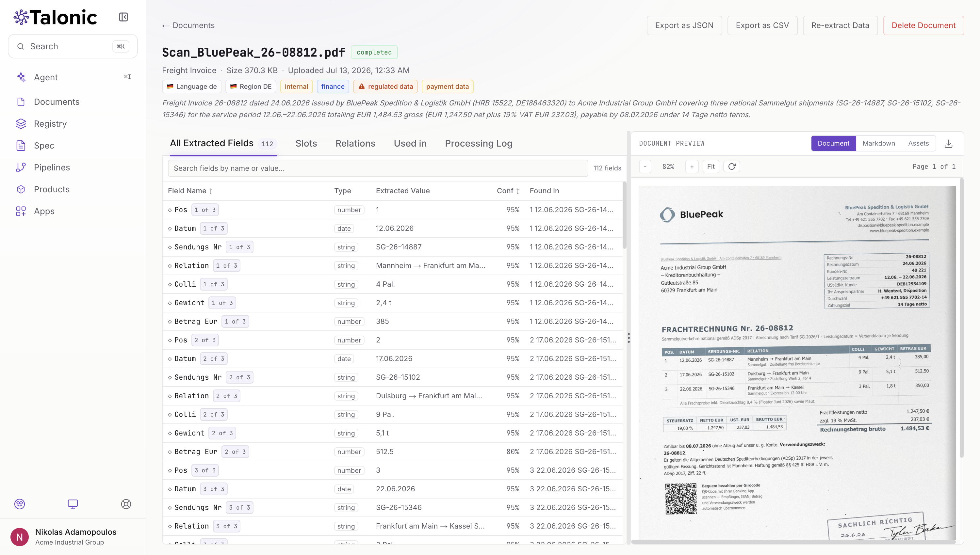This screenshot has width=980, height=555.
Task: Switch preview to Assets view
Action: click(x=918, y=143)
